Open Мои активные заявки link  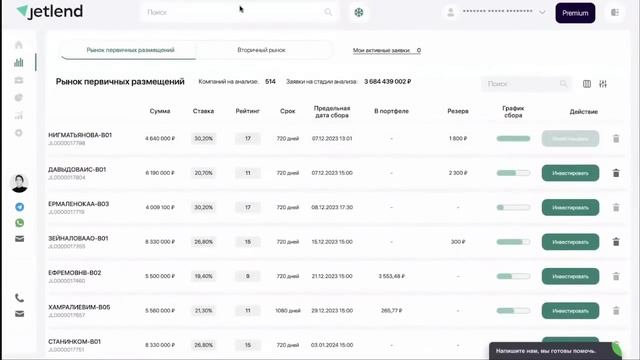[x=387, y=51]
